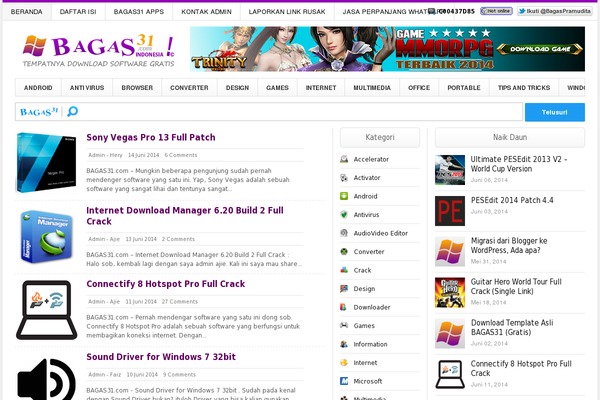Image resolution: width=600 pixels, height=400 pixels.
Task: Click the Crack category icon
Action: point(344,270)
